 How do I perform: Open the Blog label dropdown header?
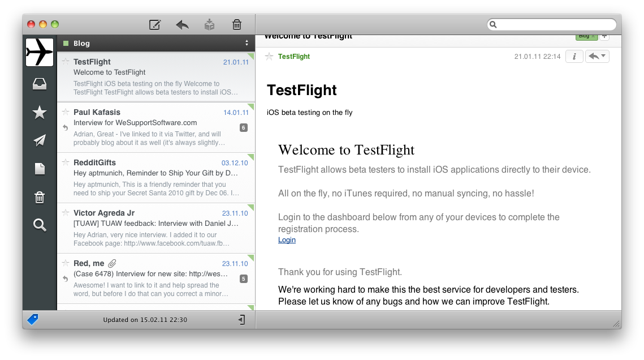(x=156, y=43)
